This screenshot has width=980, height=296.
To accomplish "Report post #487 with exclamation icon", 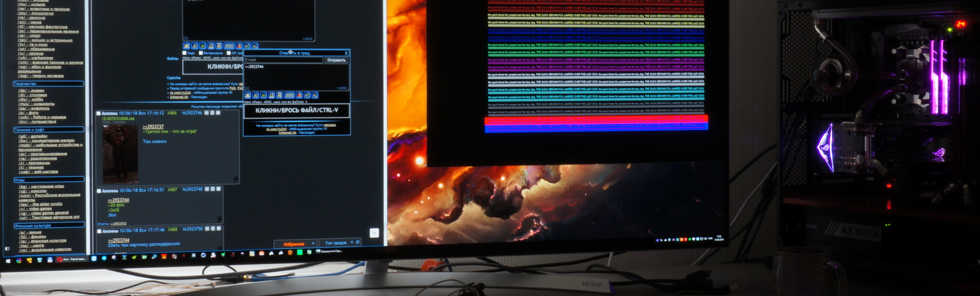I will pyautogui.click(x=213, y=189).
